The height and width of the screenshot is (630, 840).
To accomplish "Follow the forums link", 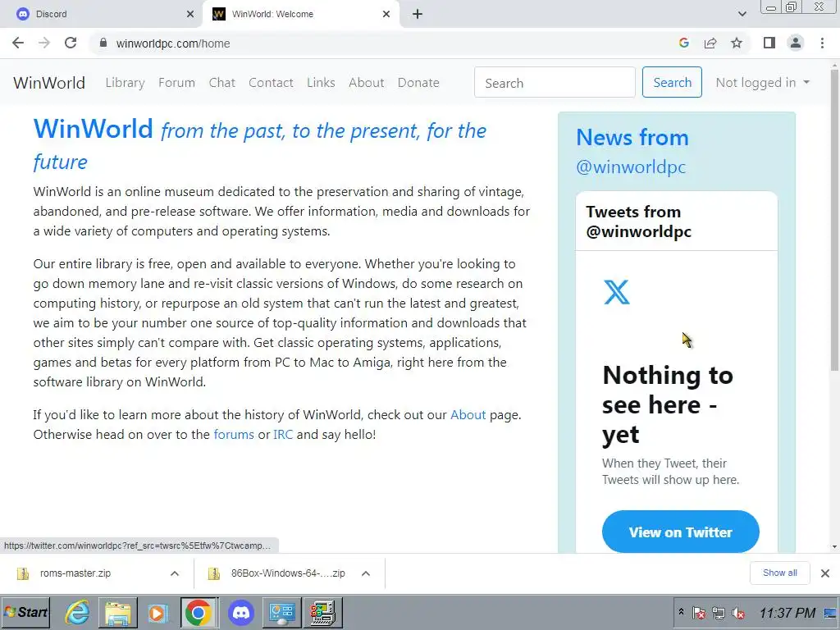I will (x=234, y=435).
